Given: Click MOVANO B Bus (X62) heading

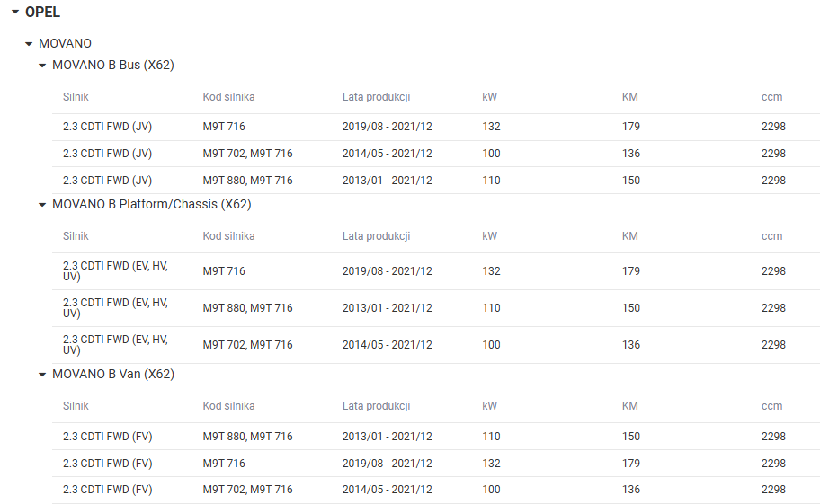Looking at the screenshot, I should [x=113, y=66].
